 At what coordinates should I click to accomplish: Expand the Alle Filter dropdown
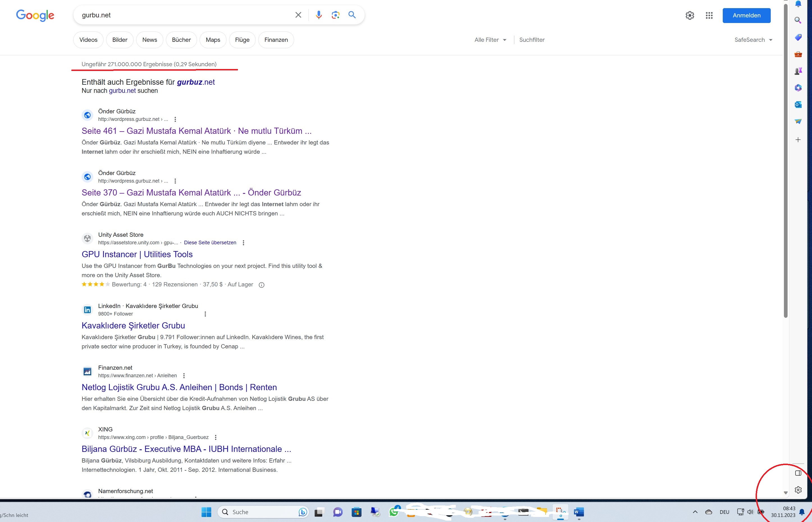[x=490, y=40]
